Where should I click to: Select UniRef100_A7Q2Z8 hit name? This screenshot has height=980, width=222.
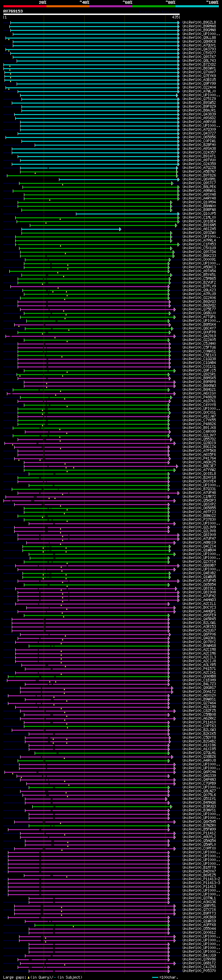pyautogui.click(x=199, y=168)
